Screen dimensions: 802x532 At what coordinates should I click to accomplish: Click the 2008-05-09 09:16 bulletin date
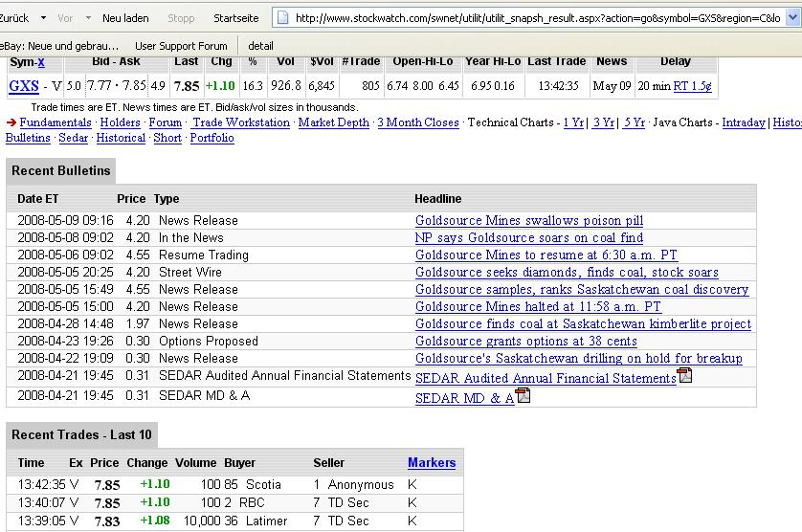tap(65, 220)
